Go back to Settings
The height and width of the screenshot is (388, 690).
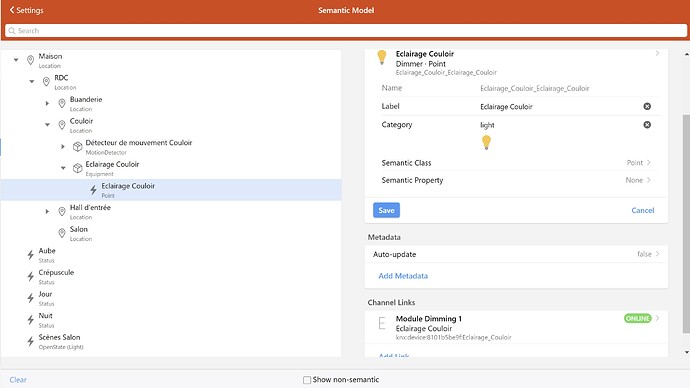click(26, 10)
